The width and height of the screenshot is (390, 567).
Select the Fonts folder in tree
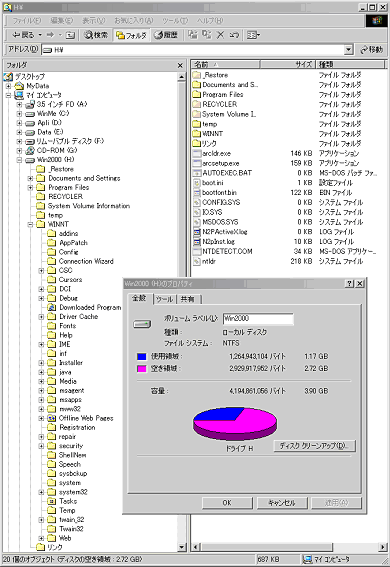(x=68, y=326)
